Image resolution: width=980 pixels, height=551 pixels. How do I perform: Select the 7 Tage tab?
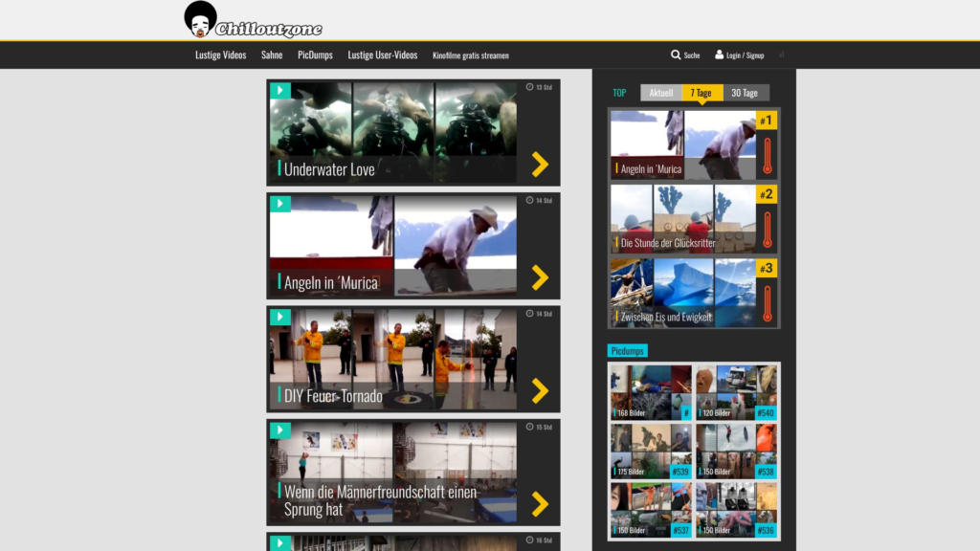point(702,93)
